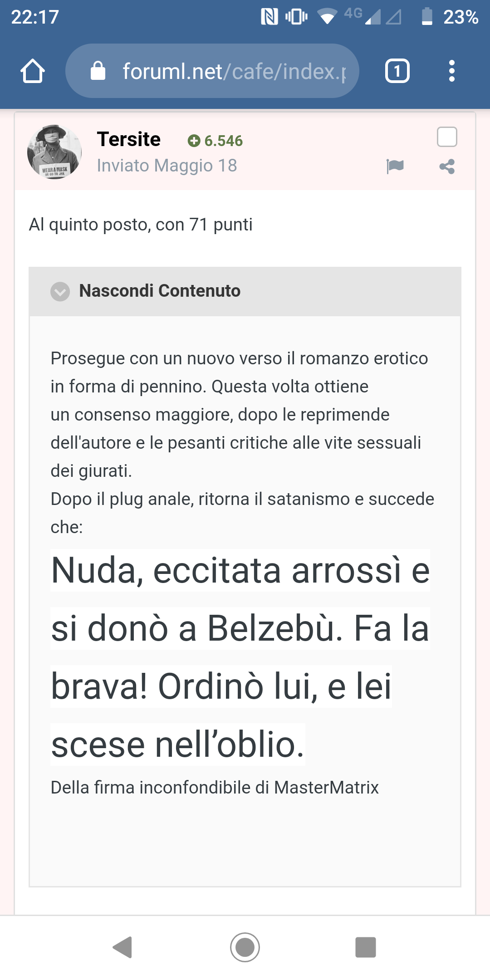Screen dimensions: 490x980
Task: Open recent apps with square button
Action: (366, 947)
